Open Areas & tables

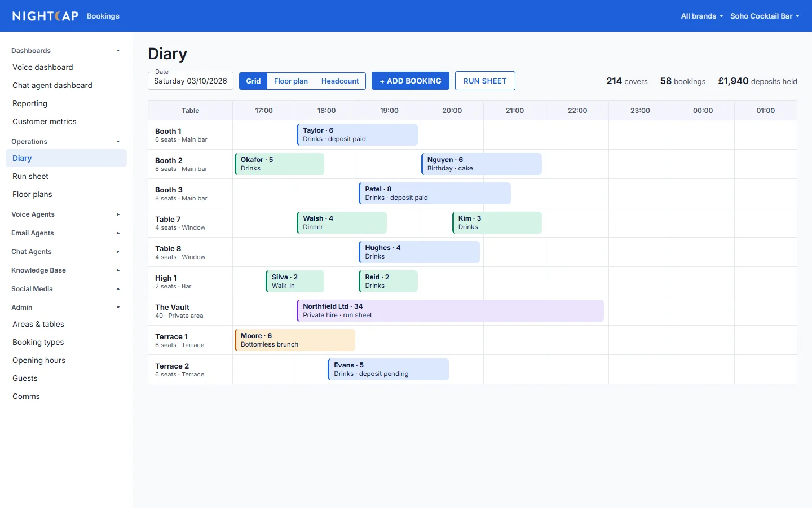coord(66,324)
